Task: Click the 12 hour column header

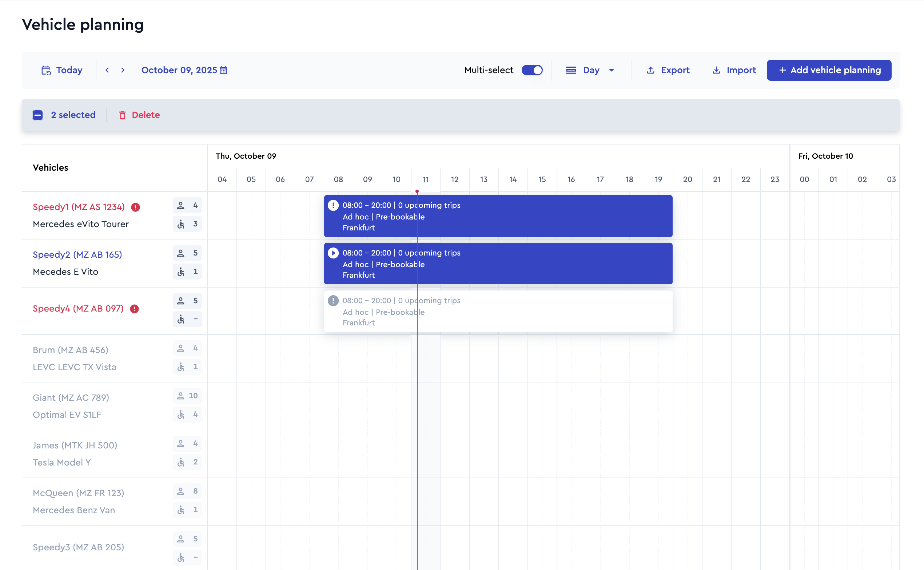Action: pyautogui.click(x=455, y=179)
